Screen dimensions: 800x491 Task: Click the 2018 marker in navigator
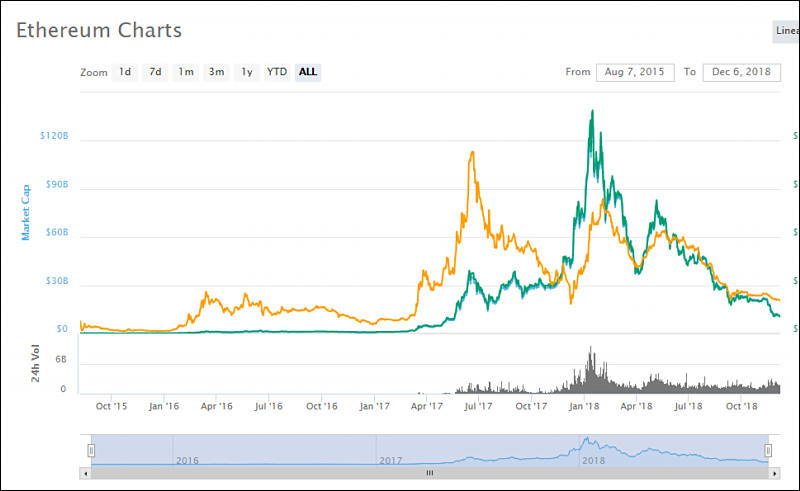coord(593,460)
